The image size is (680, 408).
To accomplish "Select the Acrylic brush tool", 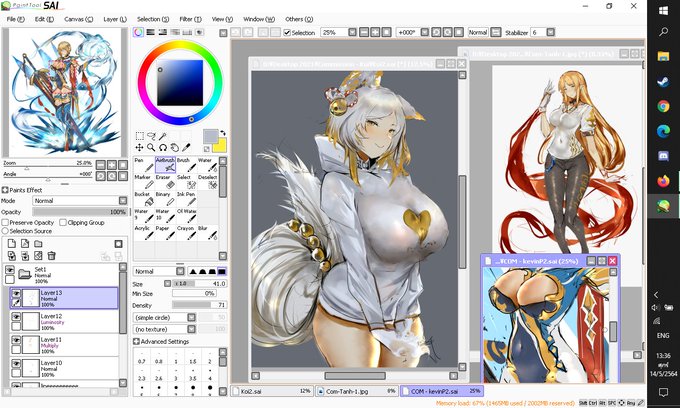I will click(x=144, y=232).
